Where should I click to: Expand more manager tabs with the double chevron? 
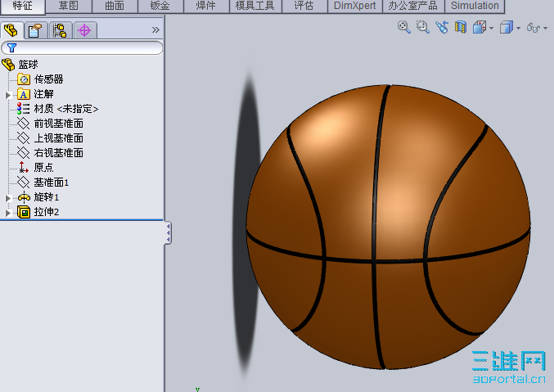[155, 30]
